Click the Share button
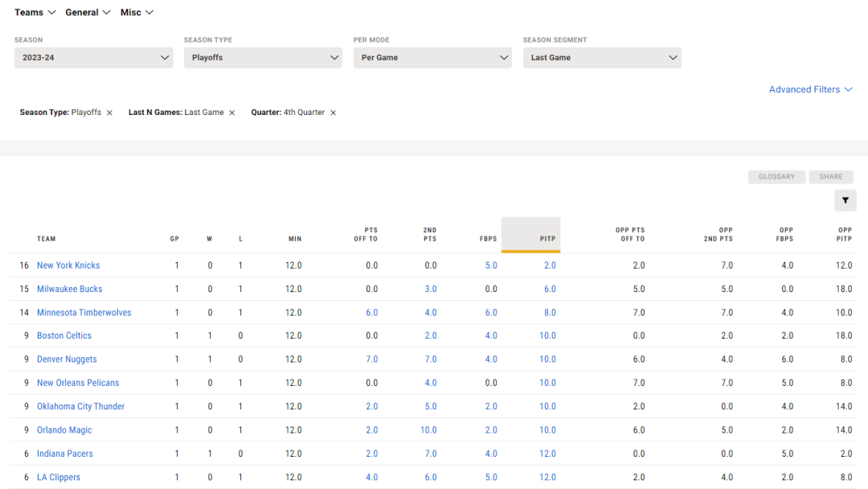Screen dimensions: 868x489 (831, 177)
